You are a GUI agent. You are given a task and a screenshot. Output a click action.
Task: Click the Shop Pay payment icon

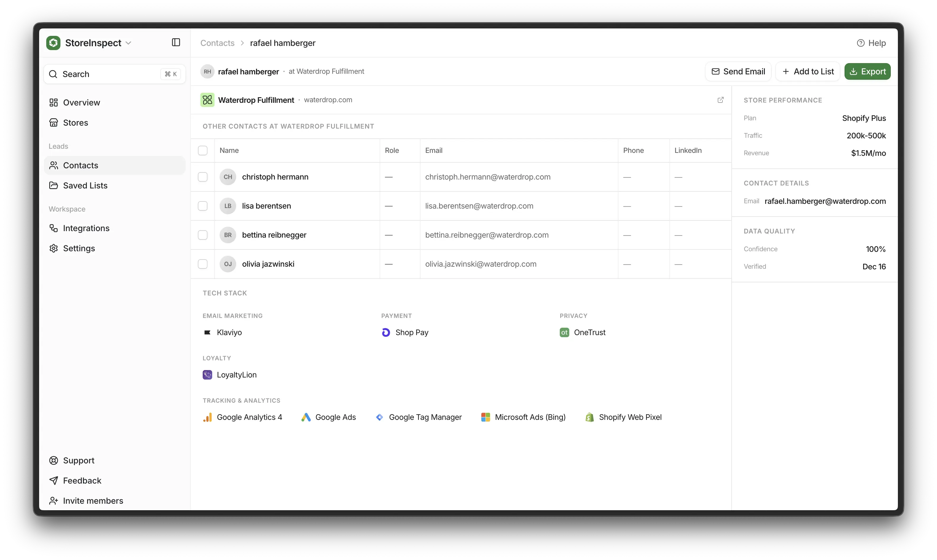[x=386, y=332]
